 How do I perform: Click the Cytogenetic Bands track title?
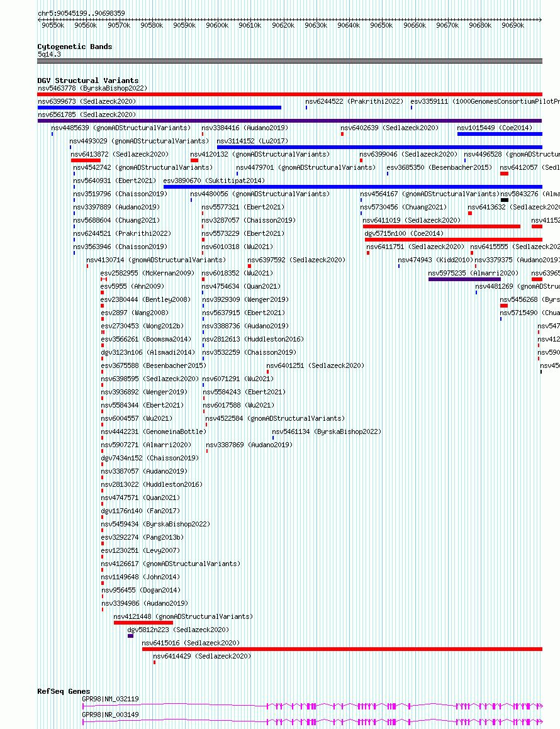point(75,47)
